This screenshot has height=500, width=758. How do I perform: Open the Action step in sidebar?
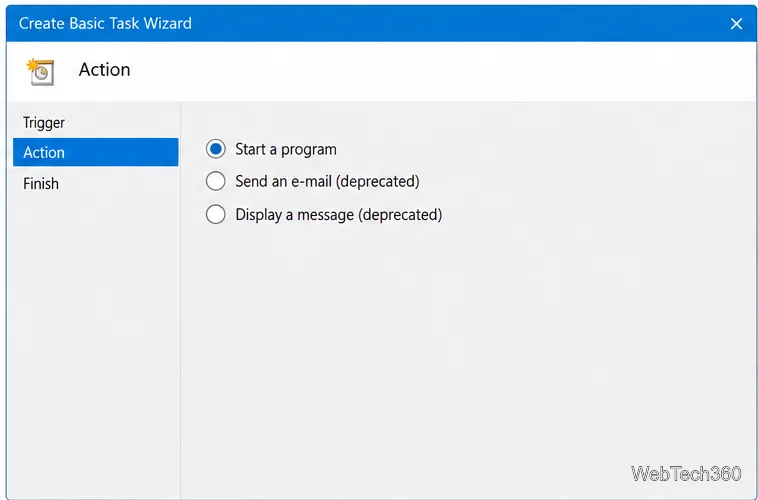point(96,152)
